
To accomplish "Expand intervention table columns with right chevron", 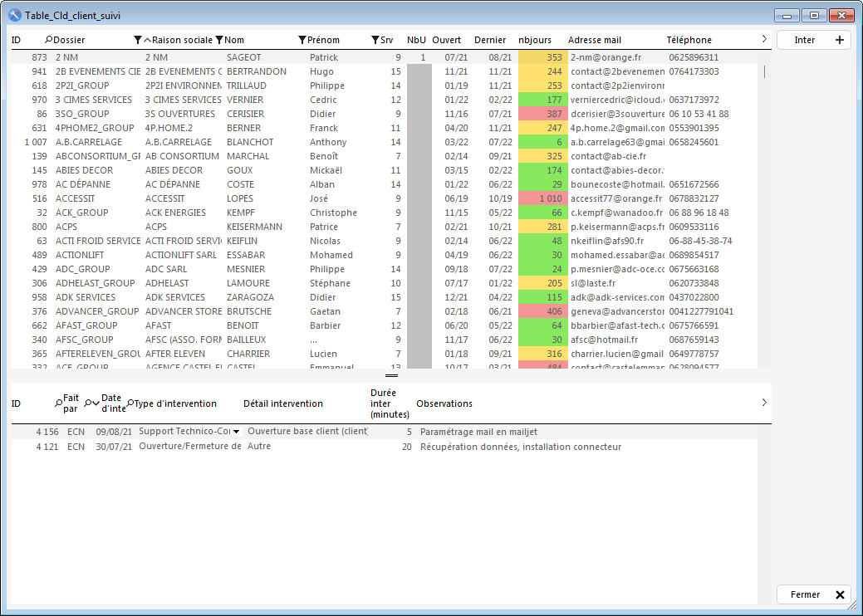I will 764,403.
